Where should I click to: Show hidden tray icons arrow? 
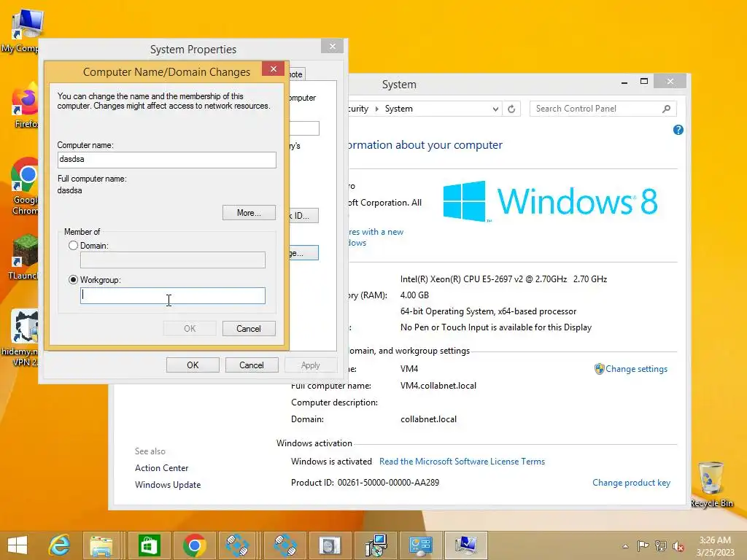click(625, 546)
